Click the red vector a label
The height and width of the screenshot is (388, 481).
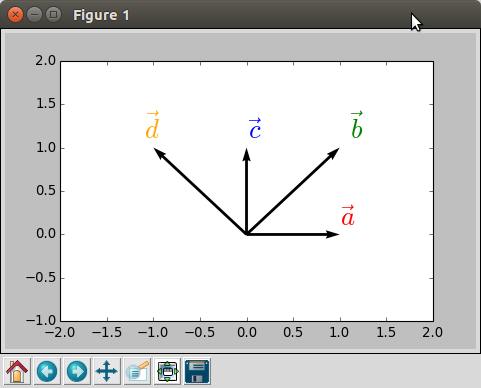(348, 216)
